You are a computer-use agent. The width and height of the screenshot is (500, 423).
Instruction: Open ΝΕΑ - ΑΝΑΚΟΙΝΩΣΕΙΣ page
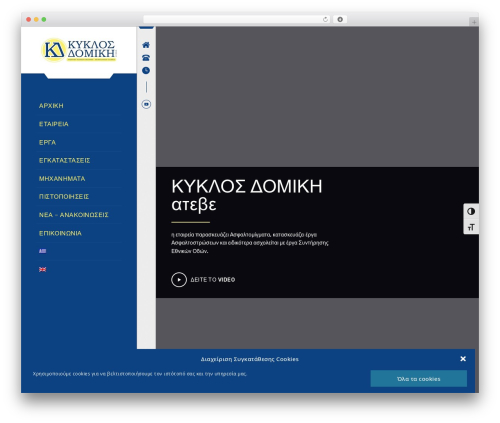(74, 215)
